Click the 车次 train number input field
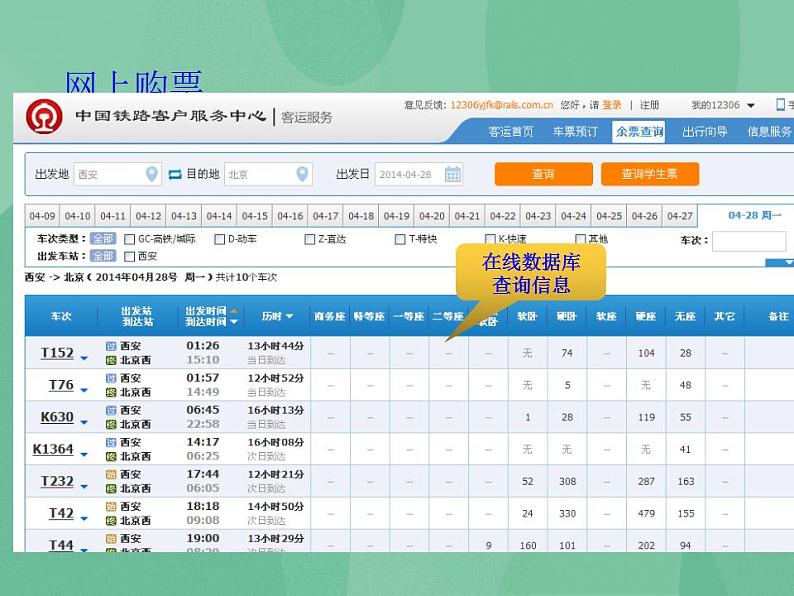The width and height of the screenshot is (794, 596). pos(748,241)
